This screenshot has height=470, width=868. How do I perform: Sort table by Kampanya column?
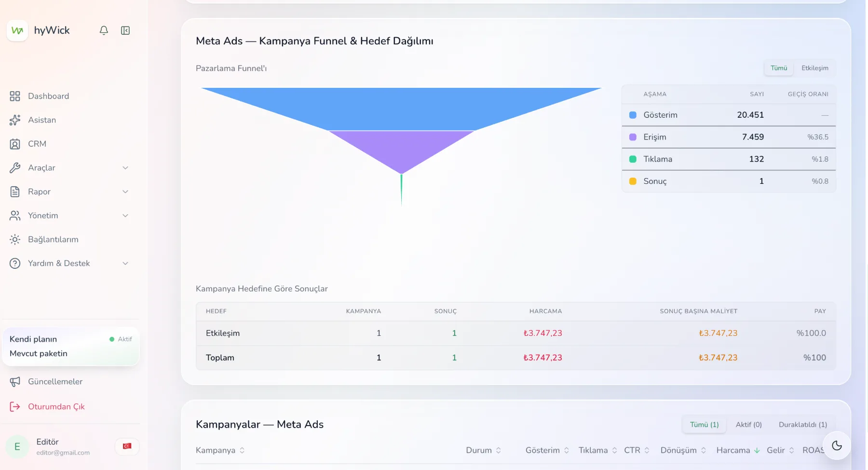tap(220, 450)
